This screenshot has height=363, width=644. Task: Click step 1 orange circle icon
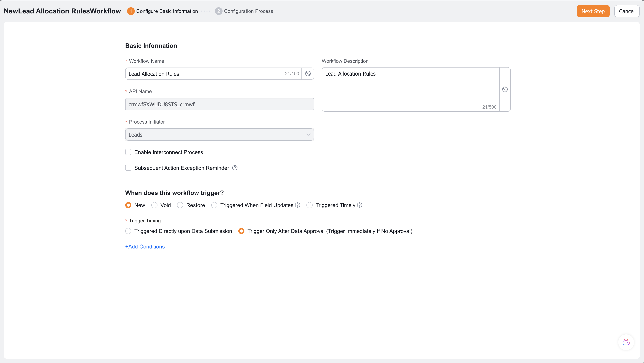tap(131, 11)
